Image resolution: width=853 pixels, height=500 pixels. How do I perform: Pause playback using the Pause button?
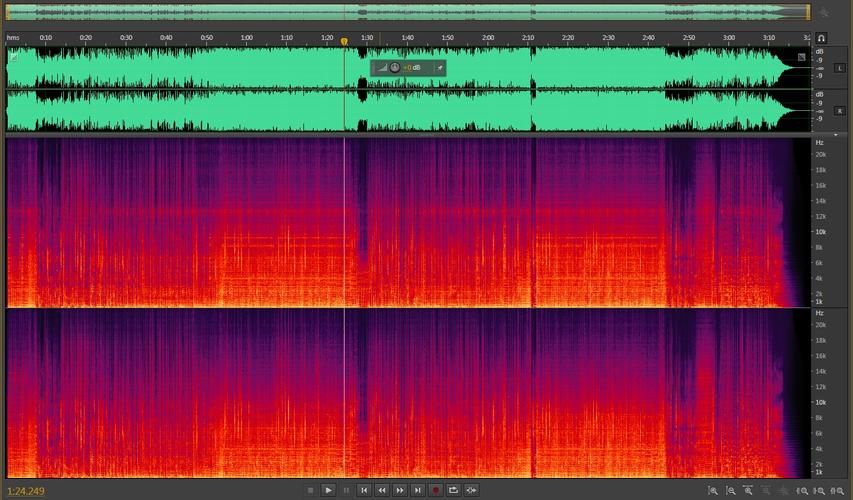[x=346, y=490]
